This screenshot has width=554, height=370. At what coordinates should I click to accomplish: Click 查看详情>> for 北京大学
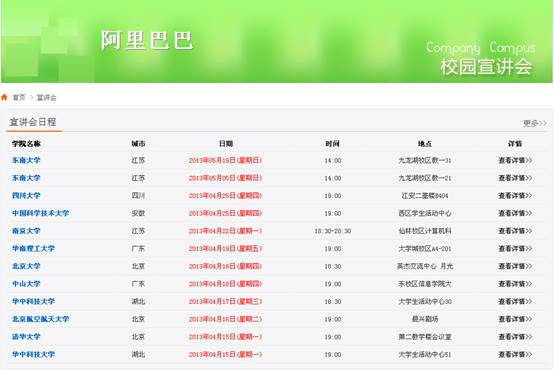pos(515,266)
